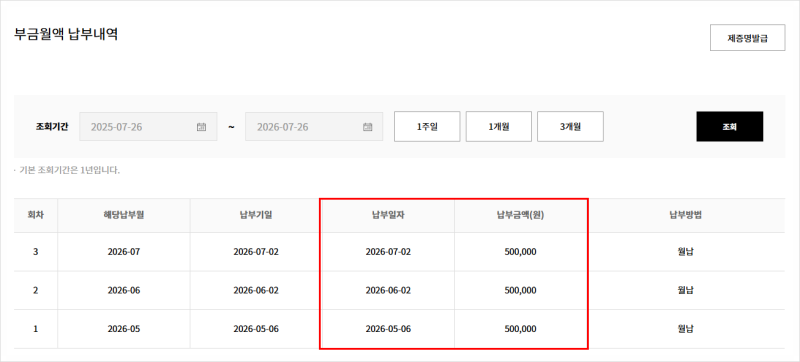800x362 pixels.
Task: Select the 3개월 period button
Action: point(570,126)
